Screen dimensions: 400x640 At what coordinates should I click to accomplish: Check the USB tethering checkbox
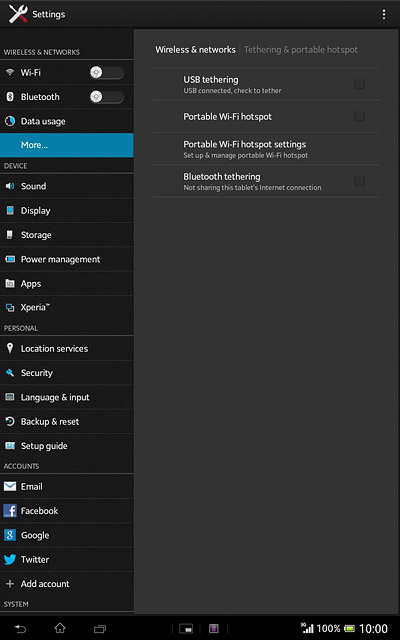[360, 84]
